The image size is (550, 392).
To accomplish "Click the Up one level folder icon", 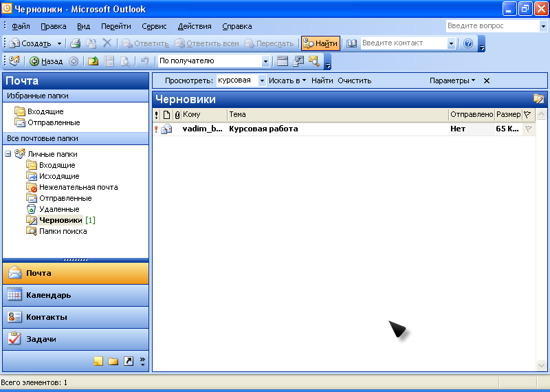I will [93, 61].
